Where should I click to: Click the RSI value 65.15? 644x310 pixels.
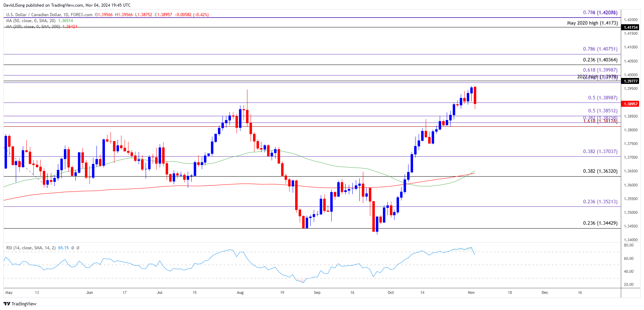[63, 248]
